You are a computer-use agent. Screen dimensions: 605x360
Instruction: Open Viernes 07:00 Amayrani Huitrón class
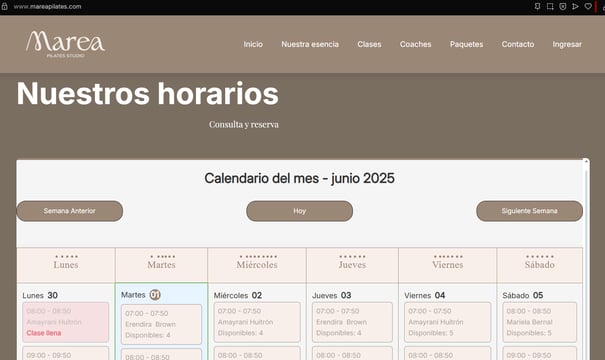tap(448, 322)
